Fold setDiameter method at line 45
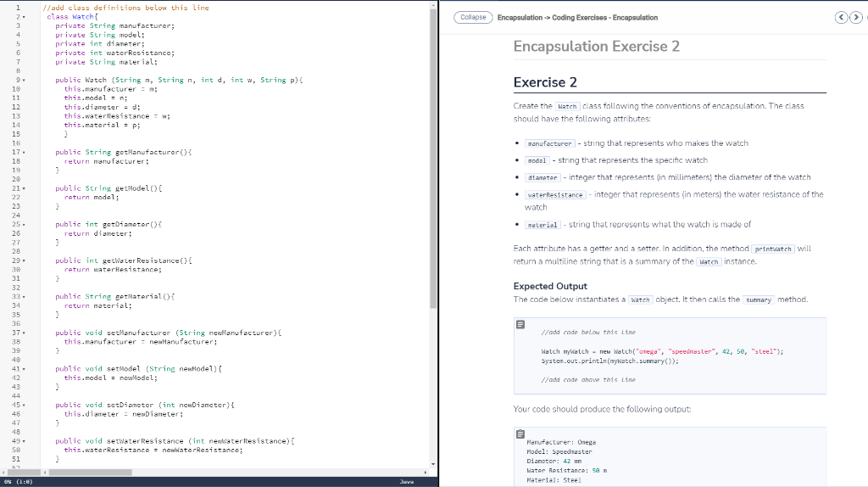This screenshot has width=868, height=487. 24,405
